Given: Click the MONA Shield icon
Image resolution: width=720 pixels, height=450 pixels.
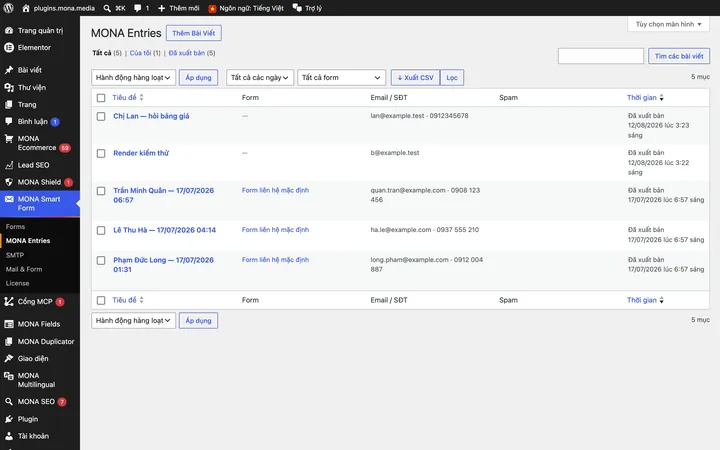Looking at the screenshot, I should point(9,182).
